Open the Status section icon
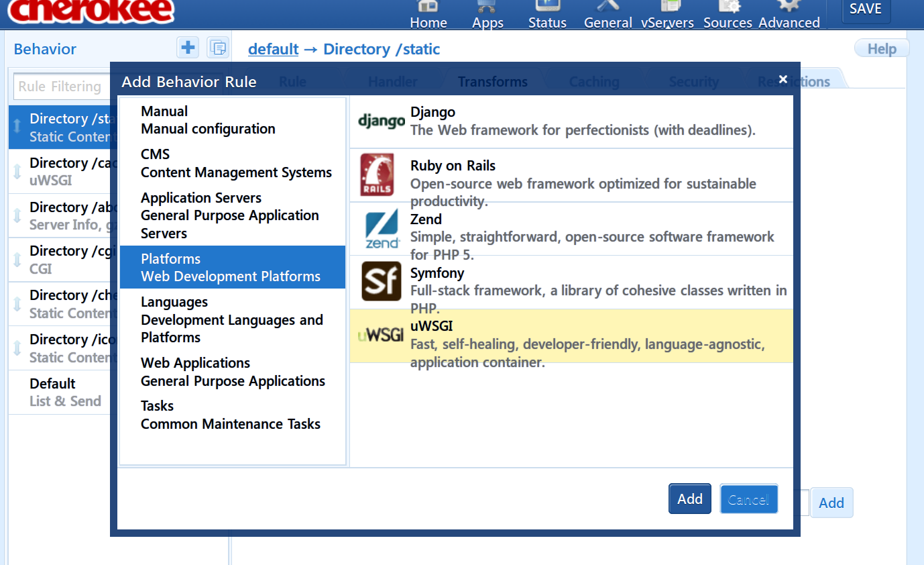Screen dimensions: 924x565 547,7
